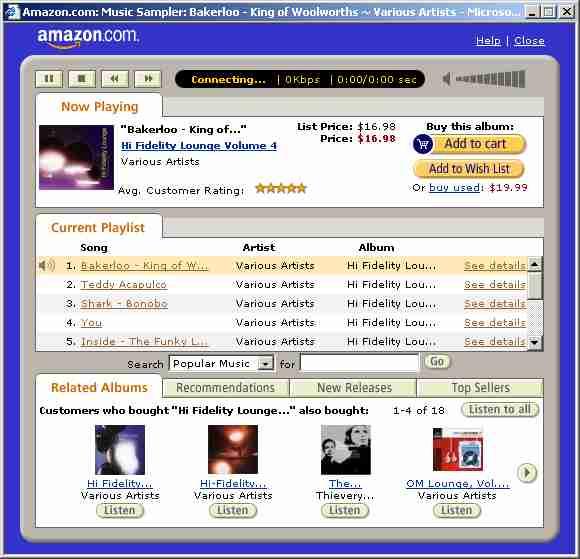Click the search text input field
Viewport: 580px width, 559px height.
coord(360,363)
